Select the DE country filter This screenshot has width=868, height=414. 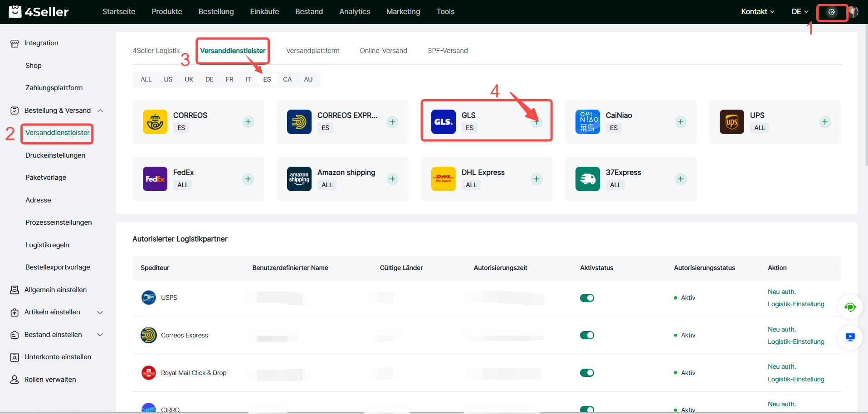209,79
